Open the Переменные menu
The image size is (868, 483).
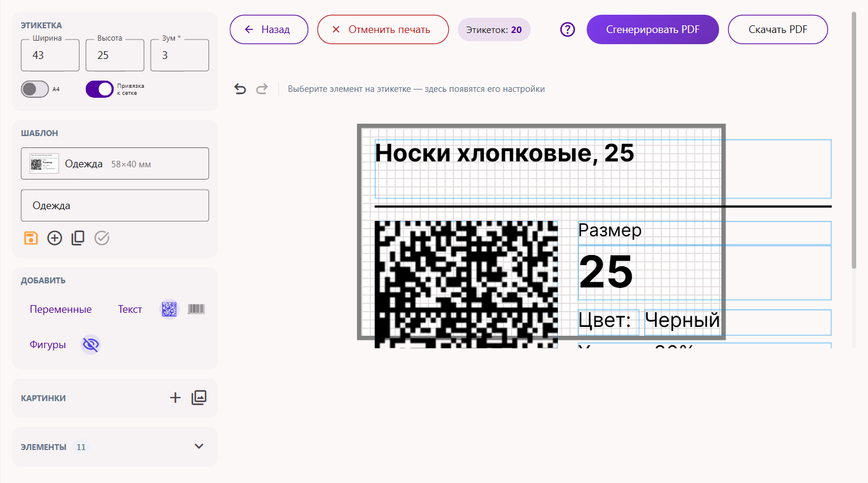tap(61, 309)
